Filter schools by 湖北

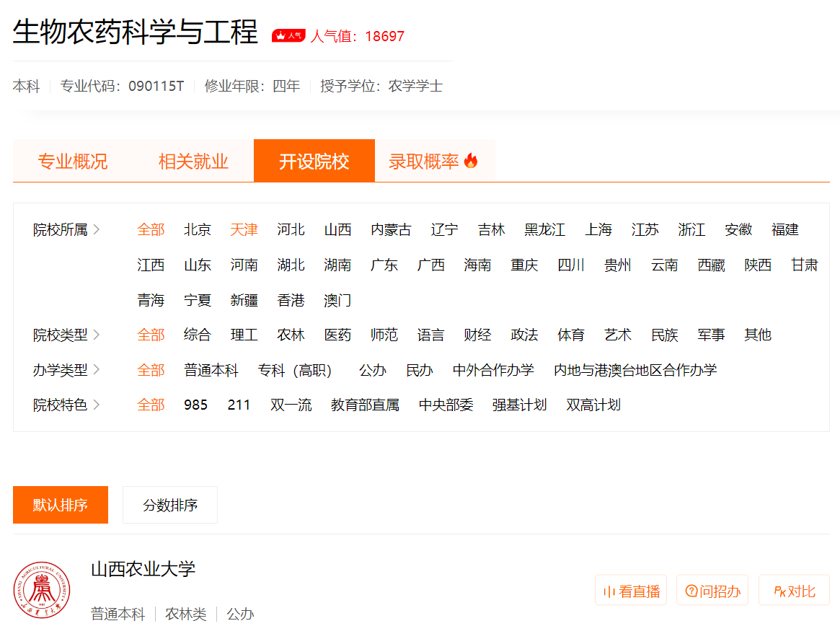(x=291, y=265)
